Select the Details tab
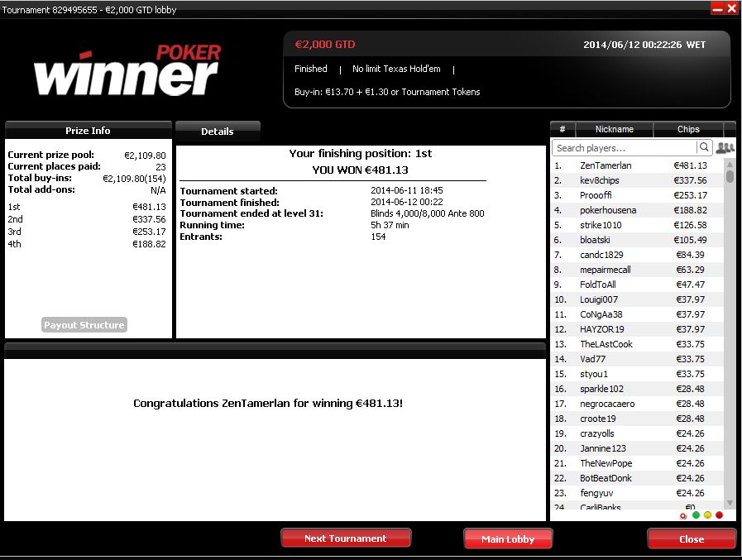Image resolution: width=742 pixels, height=560 pixels. click(x=218, y=132)
